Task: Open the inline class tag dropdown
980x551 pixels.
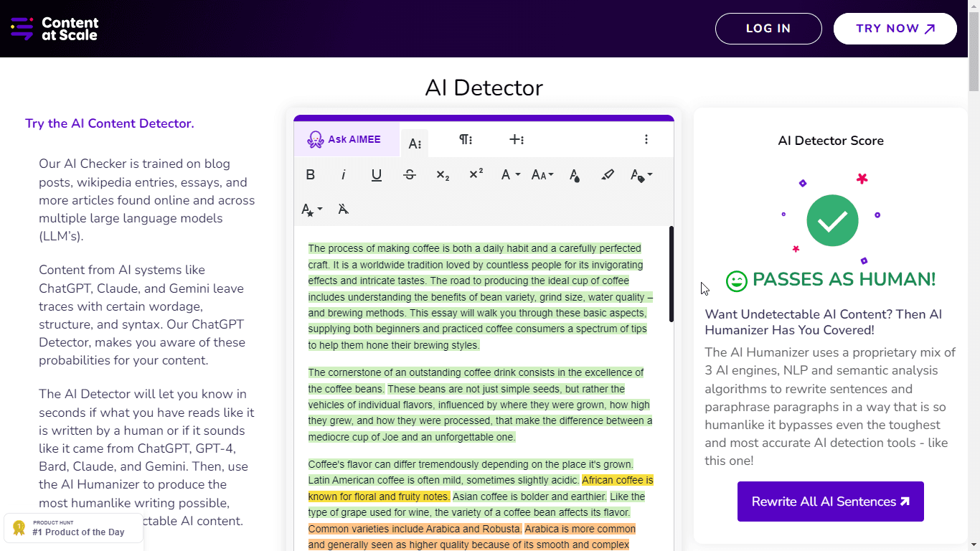Action: (641, 174)
